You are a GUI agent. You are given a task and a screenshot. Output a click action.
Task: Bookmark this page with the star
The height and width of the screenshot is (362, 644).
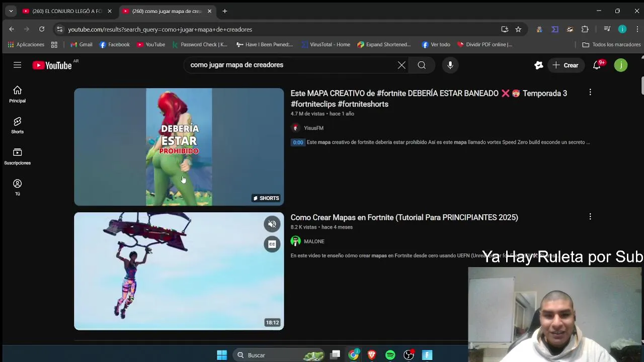click(518, 29)
